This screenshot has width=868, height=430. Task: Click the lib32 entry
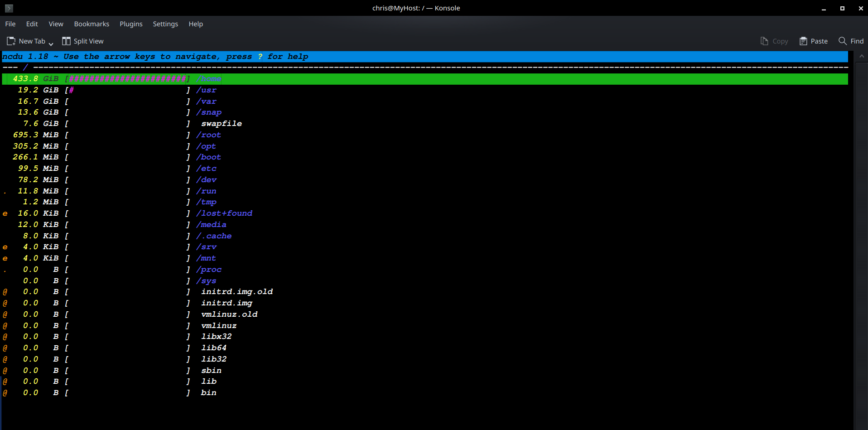coord(214,359)
